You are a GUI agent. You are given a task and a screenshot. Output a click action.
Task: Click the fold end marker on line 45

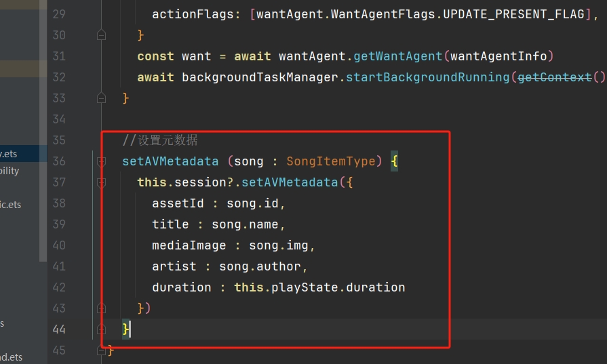102,350
